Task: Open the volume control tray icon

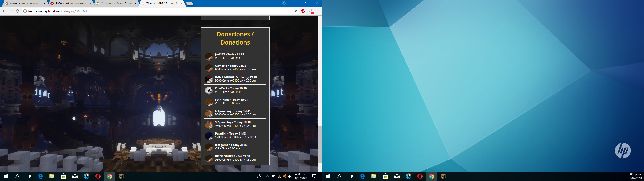Action: tap(290, 176)
